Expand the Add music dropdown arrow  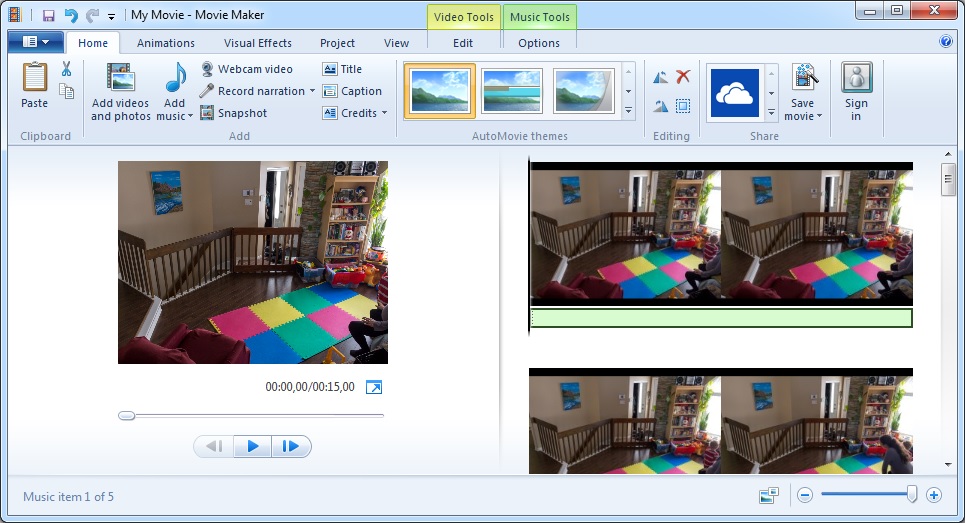point(190,116)
